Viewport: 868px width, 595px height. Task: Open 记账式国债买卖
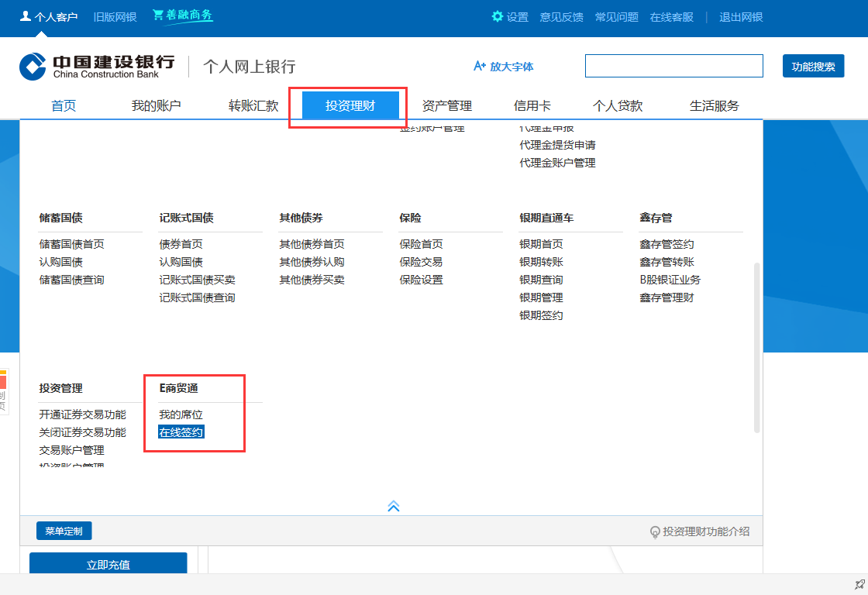click(x=197, y=280)
